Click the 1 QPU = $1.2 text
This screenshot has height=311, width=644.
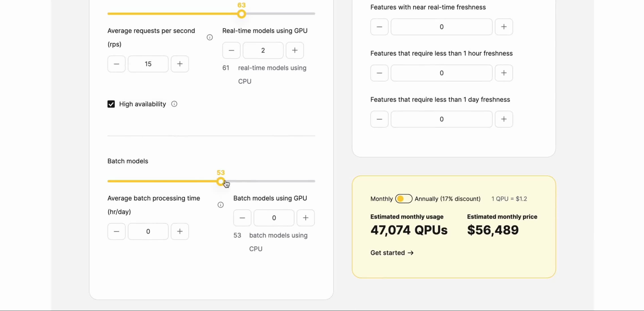(x=509, y=199)
